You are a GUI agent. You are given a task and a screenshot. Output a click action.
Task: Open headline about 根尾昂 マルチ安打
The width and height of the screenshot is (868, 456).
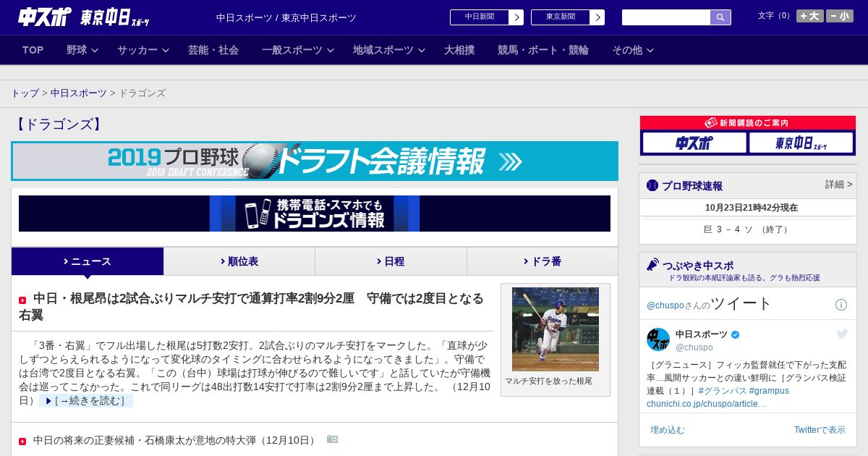[x=252, y=306]
